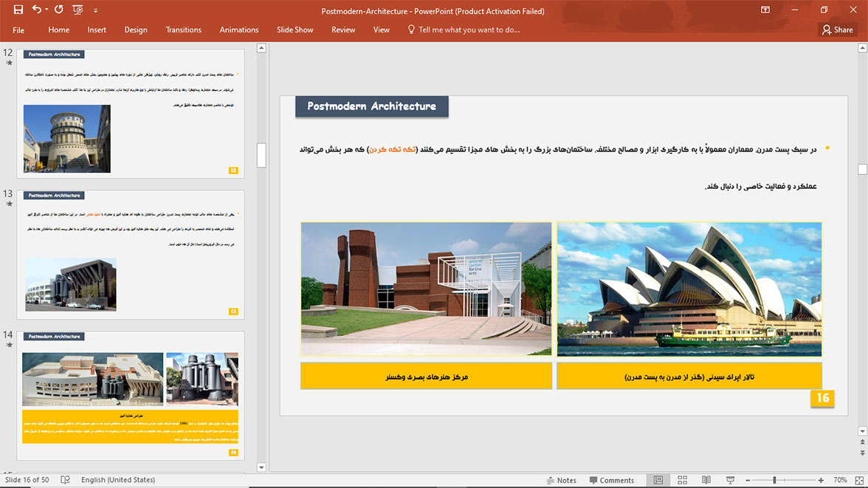Viewport: 868px width, 488px height.
Task: Go to previous slide double-arrow button
Action: pos(862,442)
